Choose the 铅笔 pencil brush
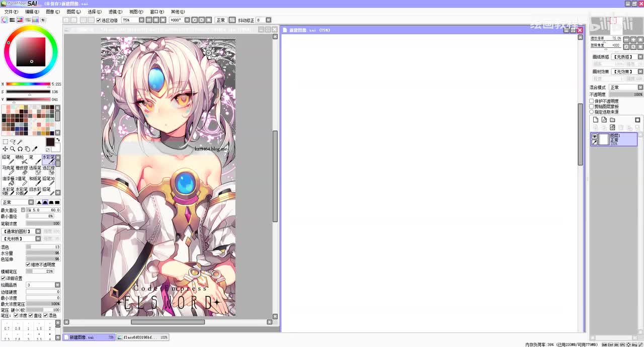644x347 pixels. (8, 159)
